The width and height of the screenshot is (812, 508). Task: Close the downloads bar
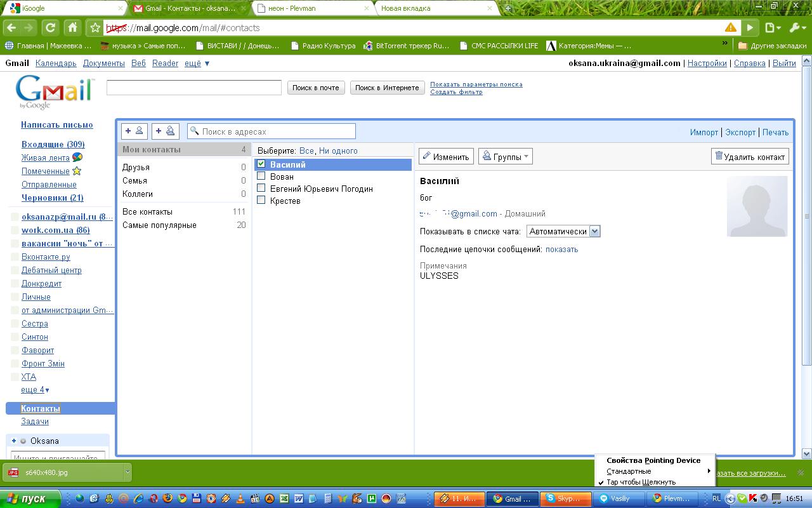[801, 472]
